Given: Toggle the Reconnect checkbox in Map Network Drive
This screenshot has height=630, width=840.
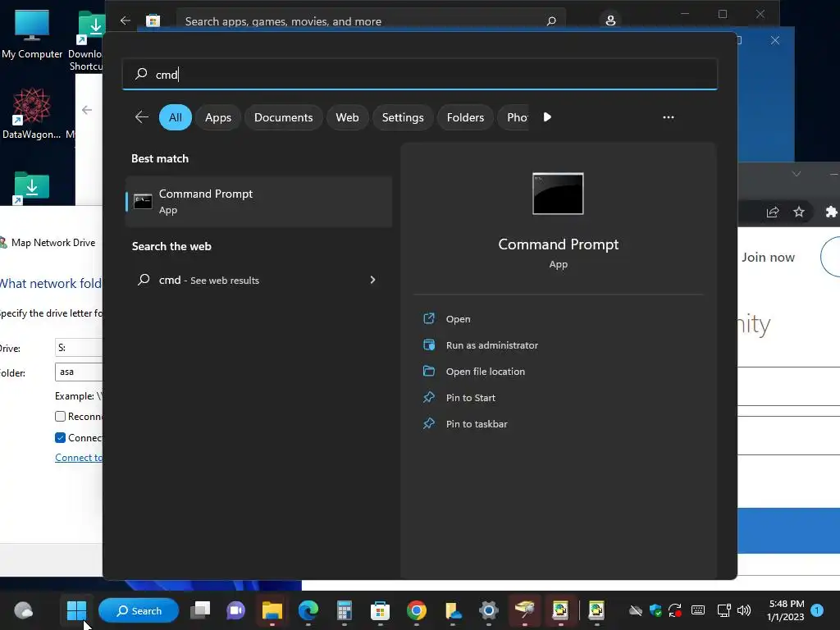Looking at the screenshot, I should point(60,416).
